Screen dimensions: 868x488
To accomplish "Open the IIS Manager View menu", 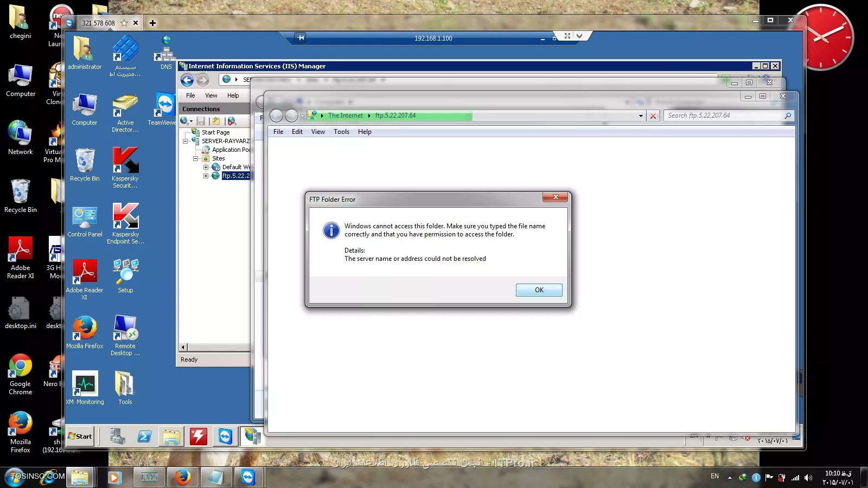I will point(211,95).
